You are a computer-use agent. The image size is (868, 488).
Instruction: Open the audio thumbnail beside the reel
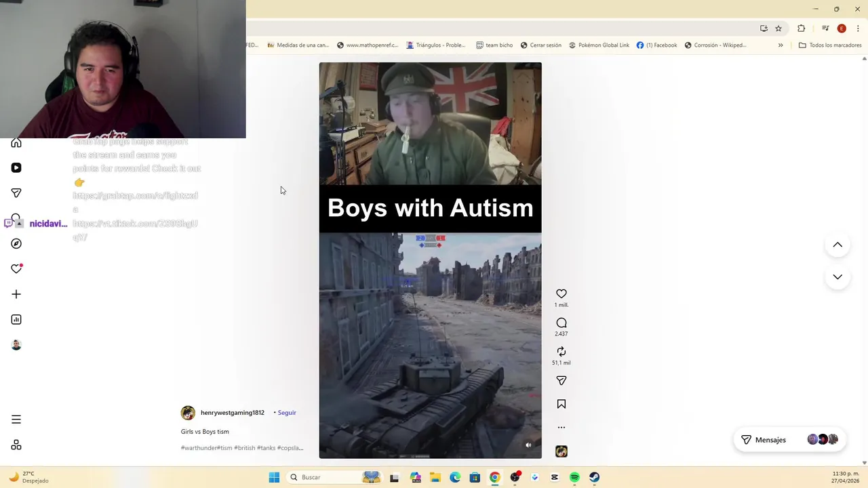[x=561, y=451]
